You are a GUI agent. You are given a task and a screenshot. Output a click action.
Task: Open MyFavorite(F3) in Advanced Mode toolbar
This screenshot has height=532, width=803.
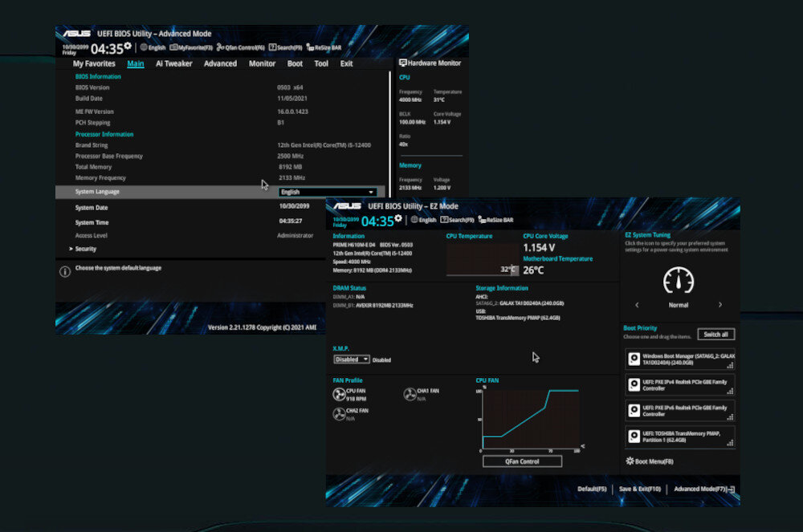(x=191, y=47)
